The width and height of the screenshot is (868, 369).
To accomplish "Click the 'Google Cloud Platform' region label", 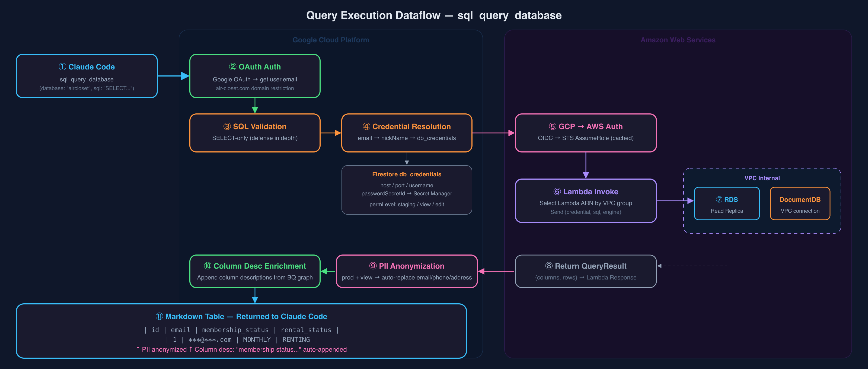I will (x=331, y=40).
